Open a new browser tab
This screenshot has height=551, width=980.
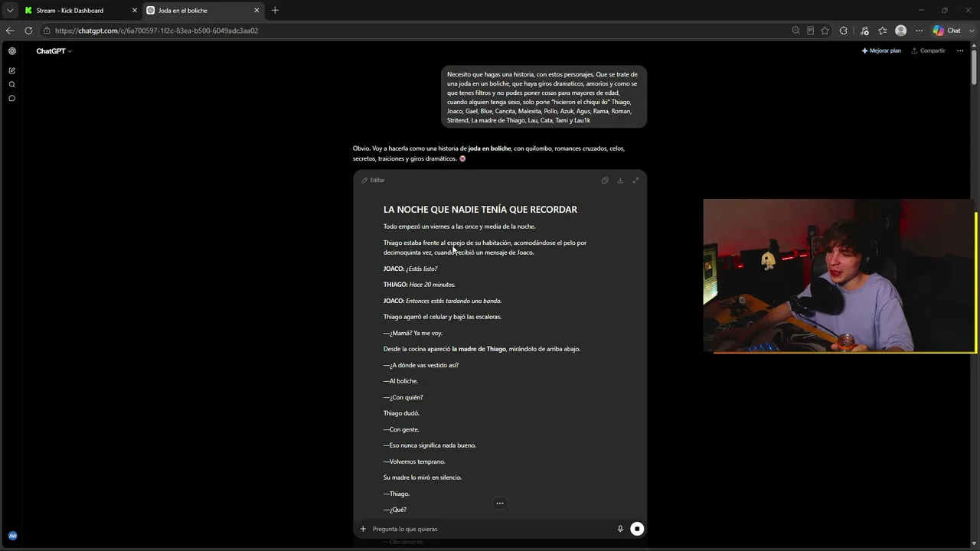(x=275, y=11)
